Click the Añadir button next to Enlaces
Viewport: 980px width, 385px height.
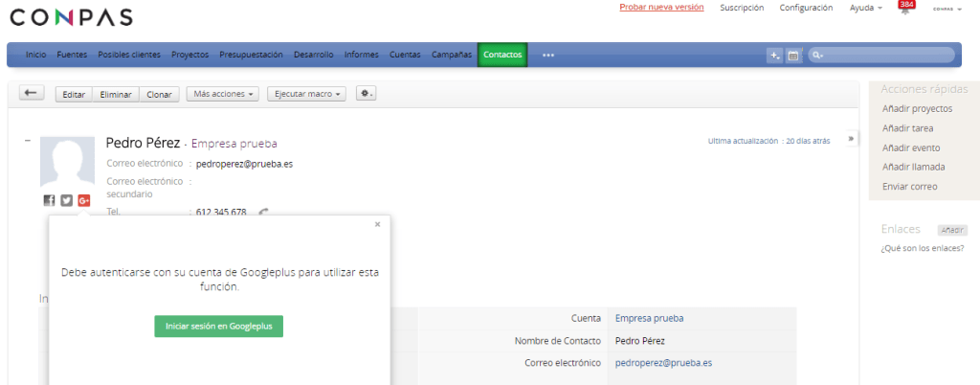(x=953, y=230)
